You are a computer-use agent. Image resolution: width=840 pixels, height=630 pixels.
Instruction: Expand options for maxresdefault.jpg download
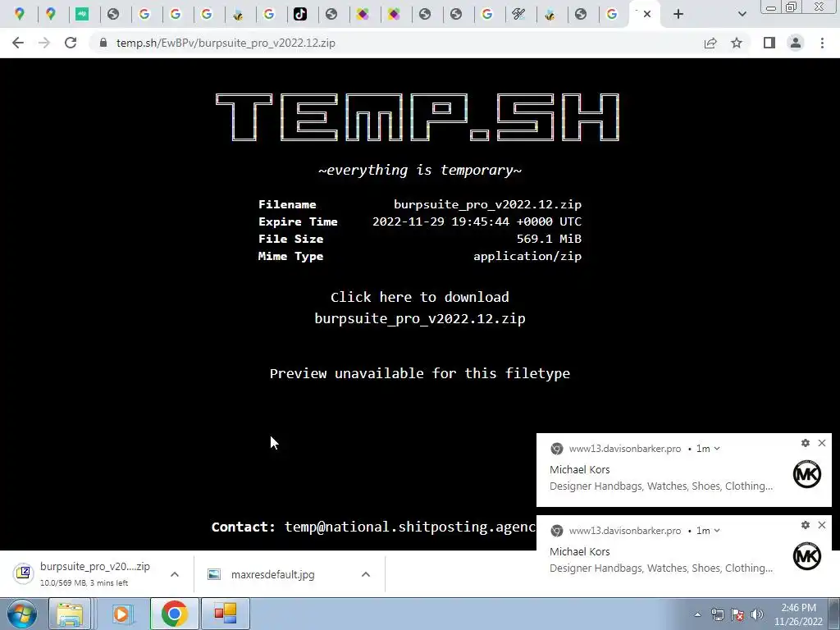(366, 574)
